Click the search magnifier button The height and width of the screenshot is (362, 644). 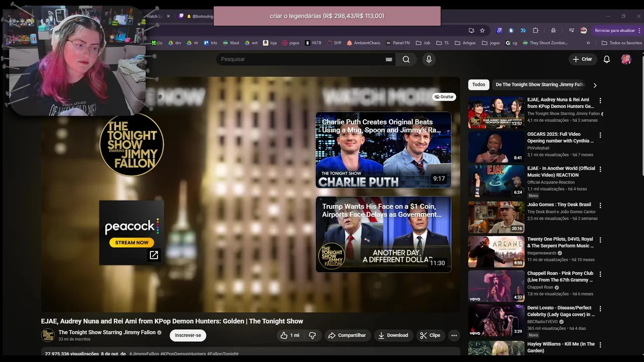[406, 59]
